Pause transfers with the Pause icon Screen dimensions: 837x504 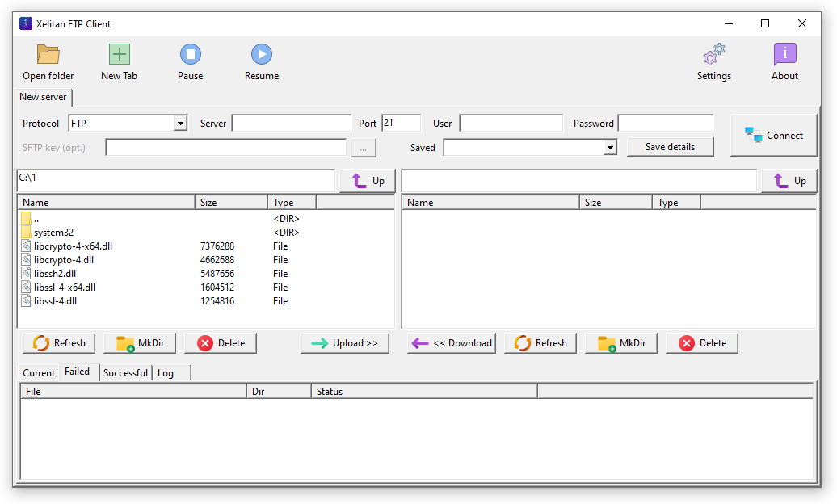191,54
